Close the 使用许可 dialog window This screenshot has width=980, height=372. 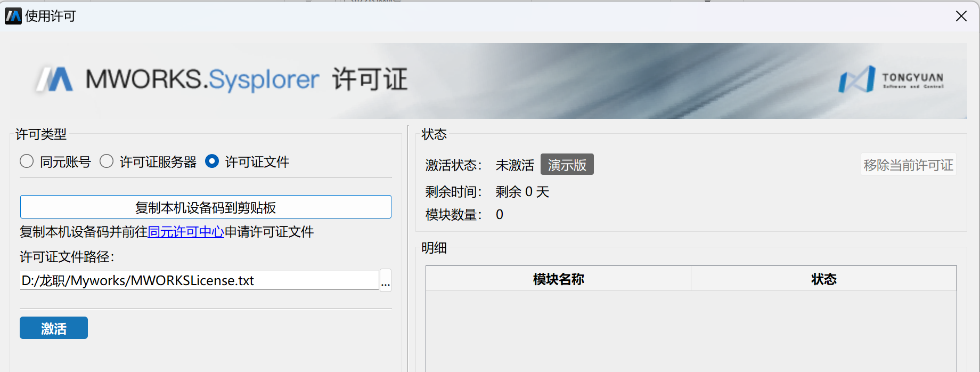[961, 16]
